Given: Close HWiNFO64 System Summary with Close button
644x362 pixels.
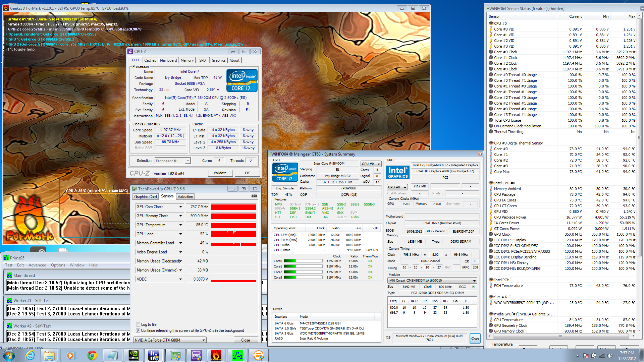Looking at the screenshot, I should 475,338.
